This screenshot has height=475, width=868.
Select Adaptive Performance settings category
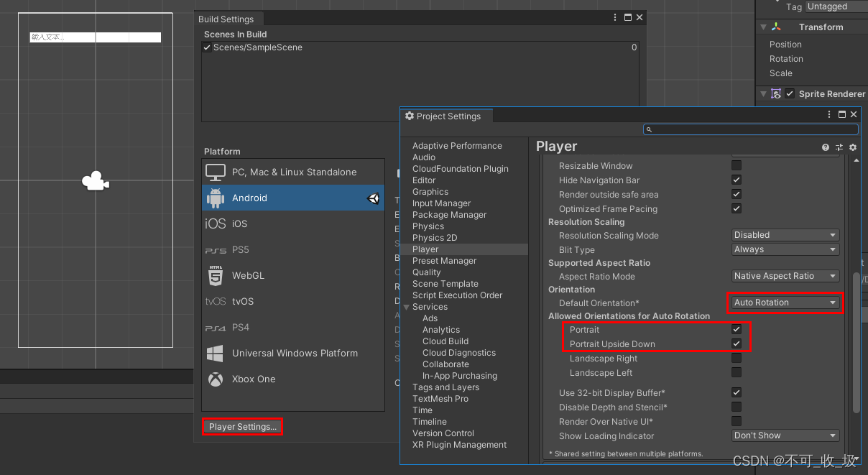[x=457, y=146]
